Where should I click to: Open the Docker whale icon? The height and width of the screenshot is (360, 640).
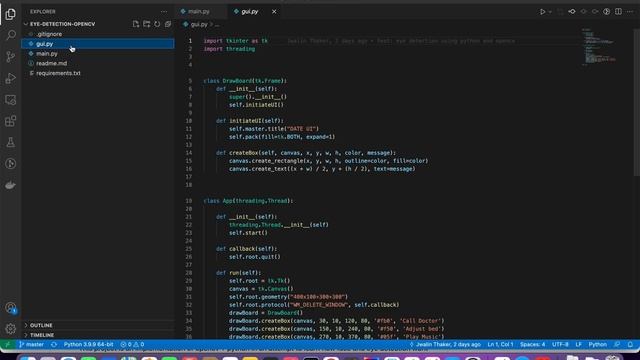(11, 185)
